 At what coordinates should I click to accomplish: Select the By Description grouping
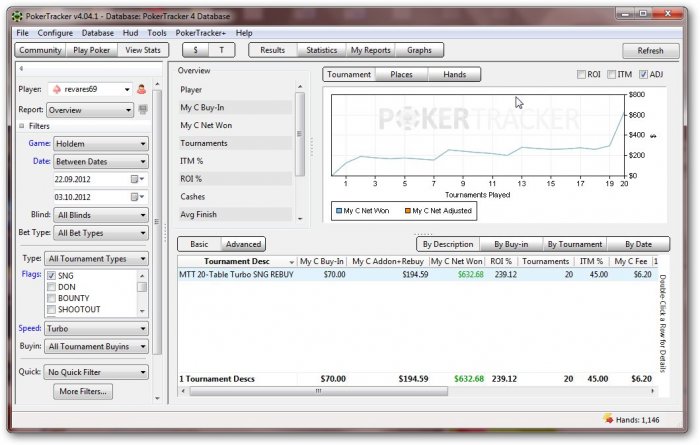(448, 244)
